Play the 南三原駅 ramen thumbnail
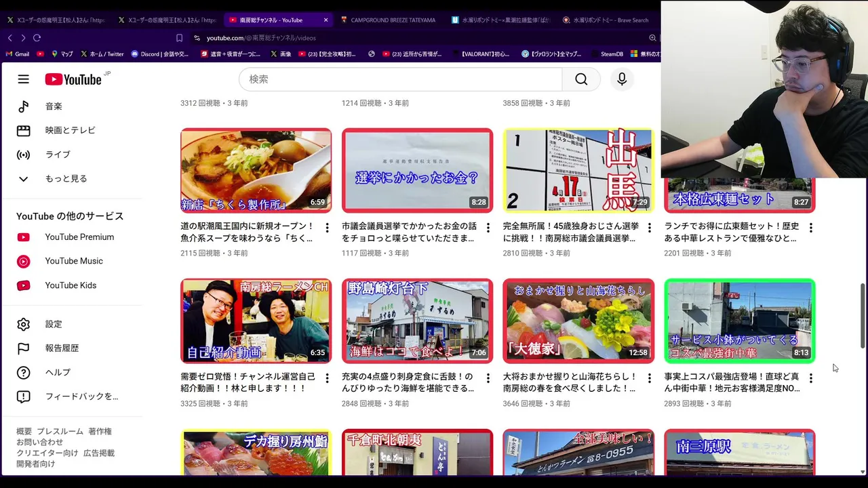The height and width of the screenshot is (488, 868). 740,452
